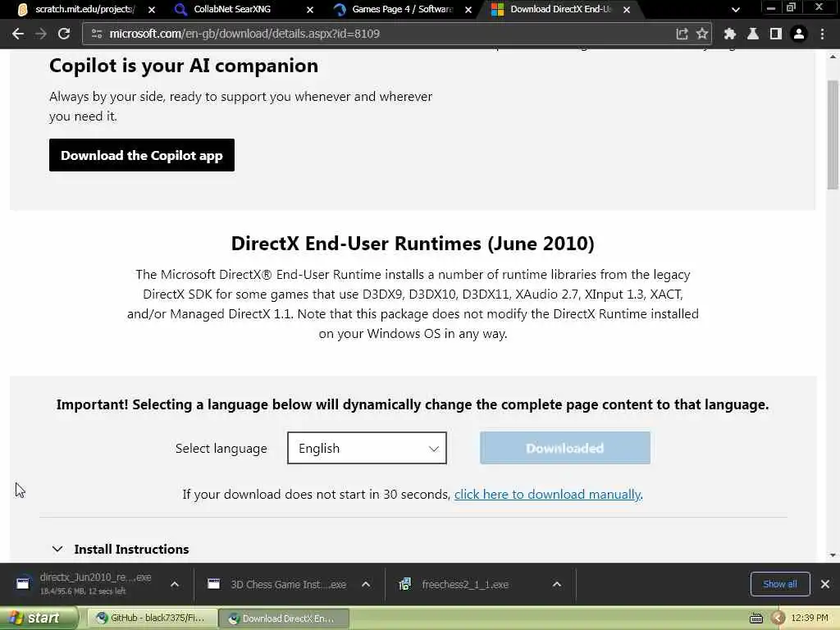Click the download manually link

click(x=547, y=494)
